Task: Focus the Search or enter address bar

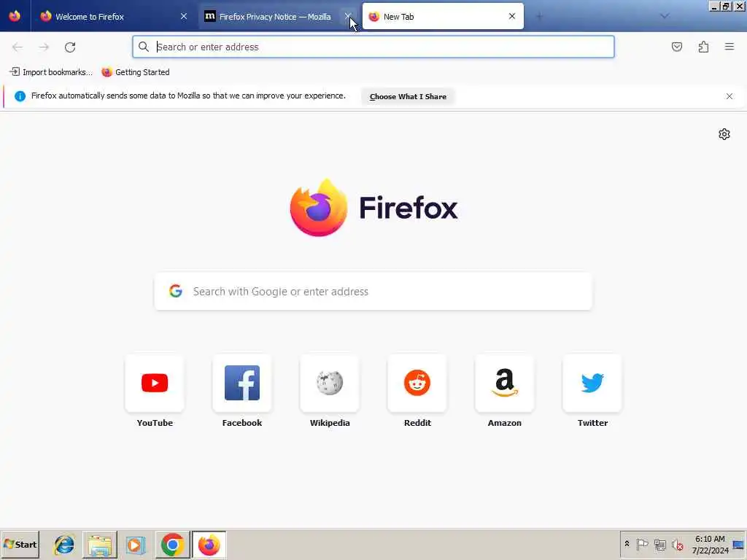Action: coord(373,47)
